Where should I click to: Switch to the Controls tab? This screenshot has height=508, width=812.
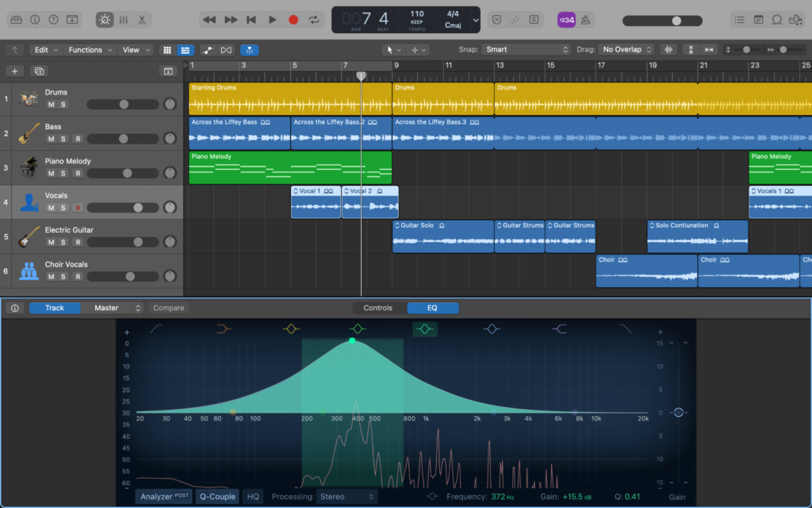[x=378, y=308]
